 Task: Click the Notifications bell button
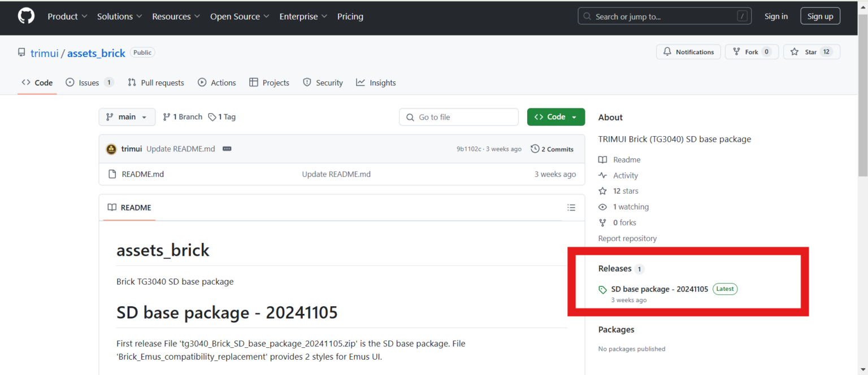point(688,52)
